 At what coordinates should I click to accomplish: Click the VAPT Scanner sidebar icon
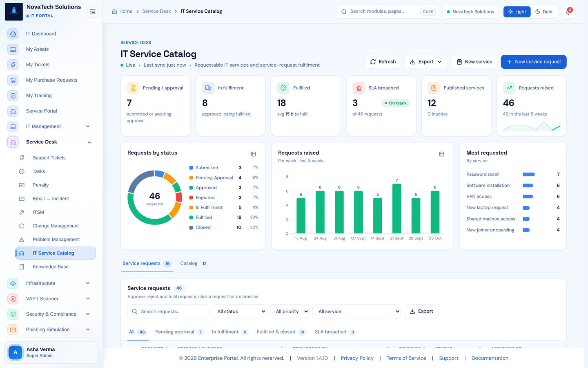click(x=13, y=299)
